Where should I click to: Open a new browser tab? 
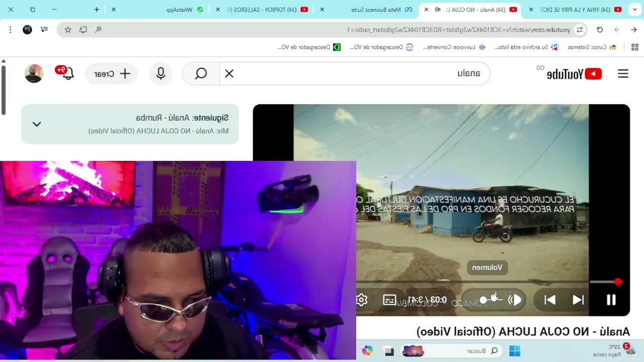[97, 10]
